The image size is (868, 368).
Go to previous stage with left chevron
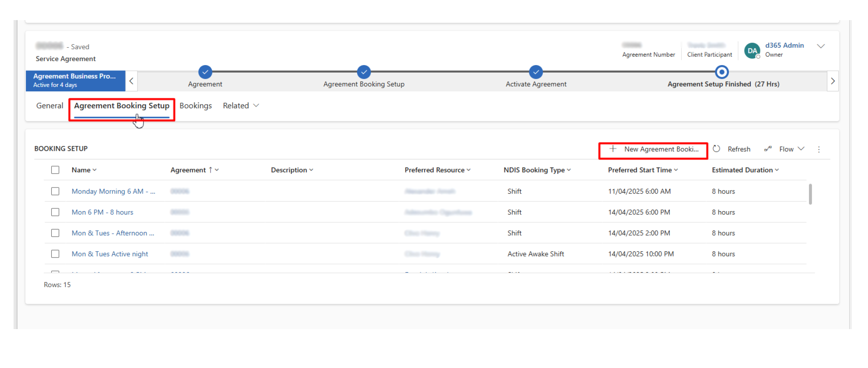coord(131,81)
